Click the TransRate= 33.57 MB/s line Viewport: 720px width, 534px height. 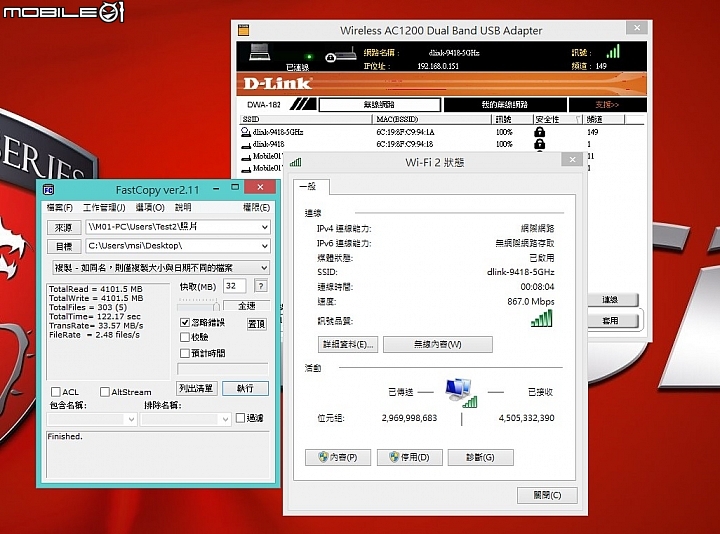(x=96, y=326)
